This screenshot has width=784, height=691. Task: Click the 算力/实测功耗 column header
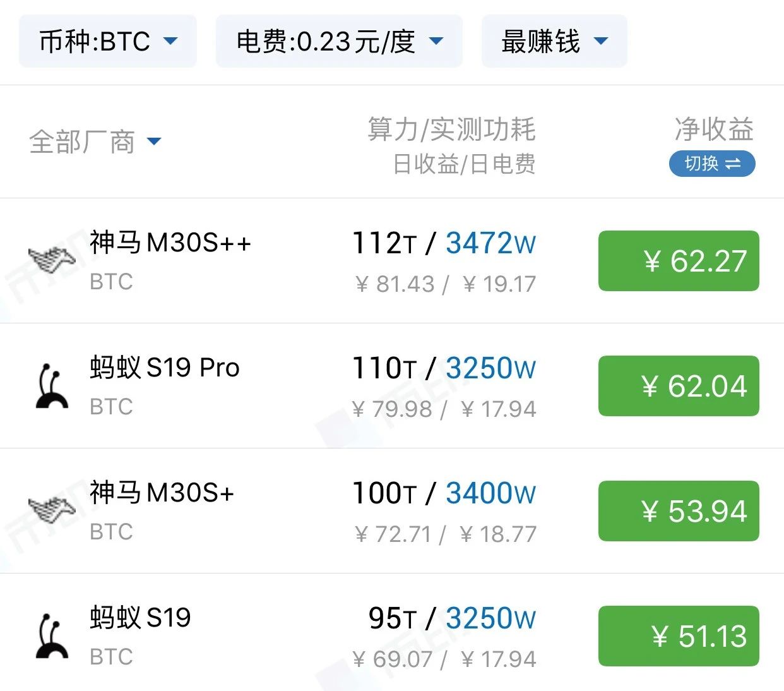coord(451,129)
